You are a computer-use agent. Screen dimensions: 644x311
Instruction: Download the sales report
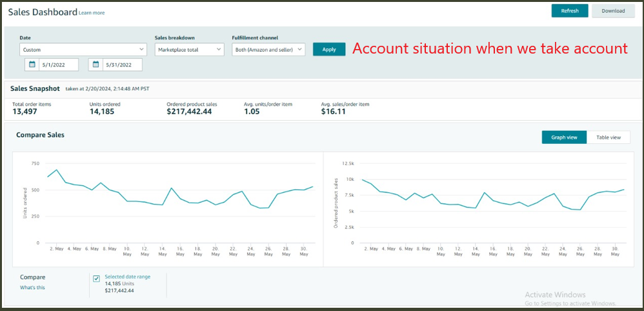[613, 11]
